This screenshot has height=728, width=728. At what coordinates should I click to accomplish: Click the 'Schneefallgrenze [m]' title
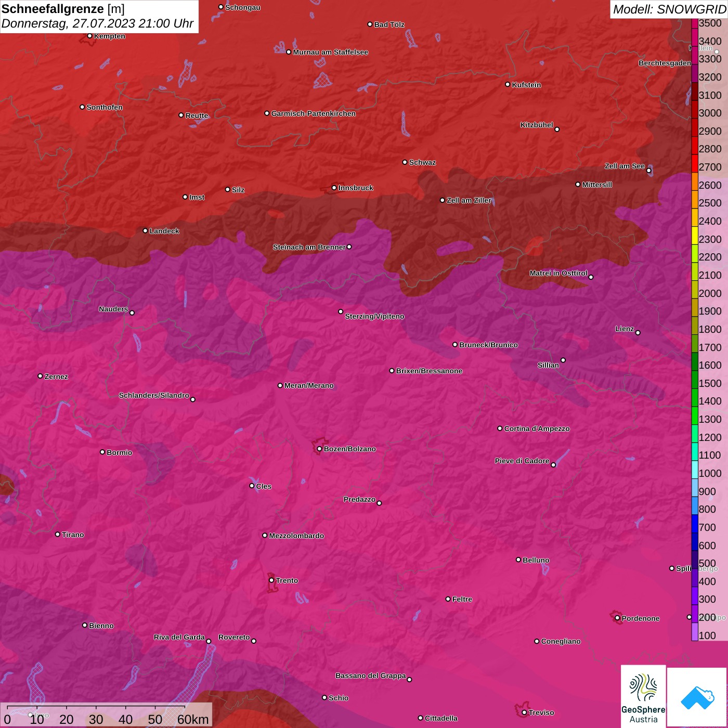63,9
